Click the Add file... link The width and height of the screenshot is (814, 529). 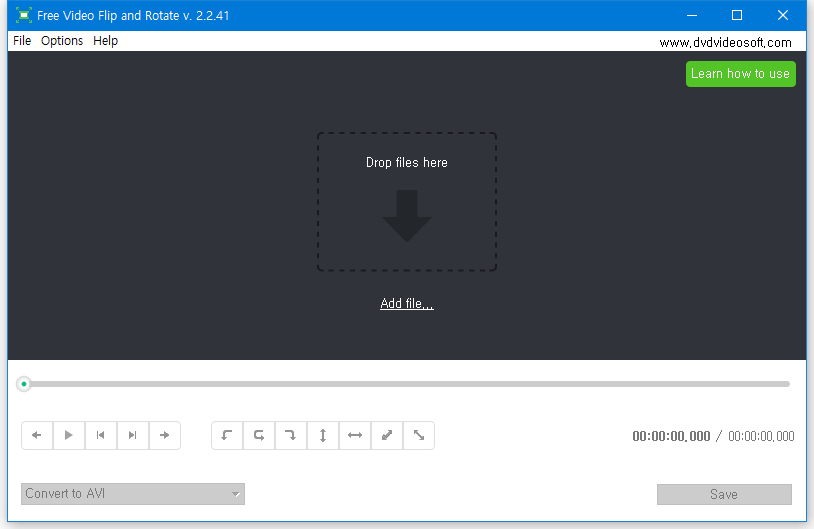point(406,303)
